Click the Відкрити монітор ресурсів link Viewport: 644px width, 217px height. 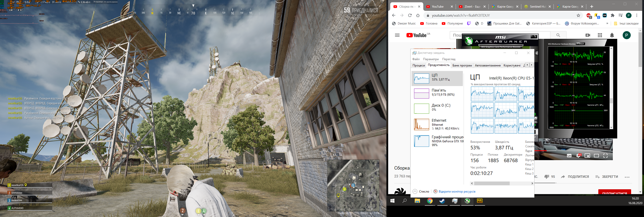coord(457,191)
